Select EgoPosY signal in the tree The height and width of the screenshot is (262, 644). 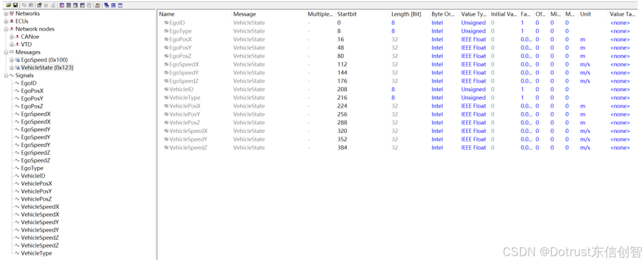pyautogui.click(x=32, y=99)
